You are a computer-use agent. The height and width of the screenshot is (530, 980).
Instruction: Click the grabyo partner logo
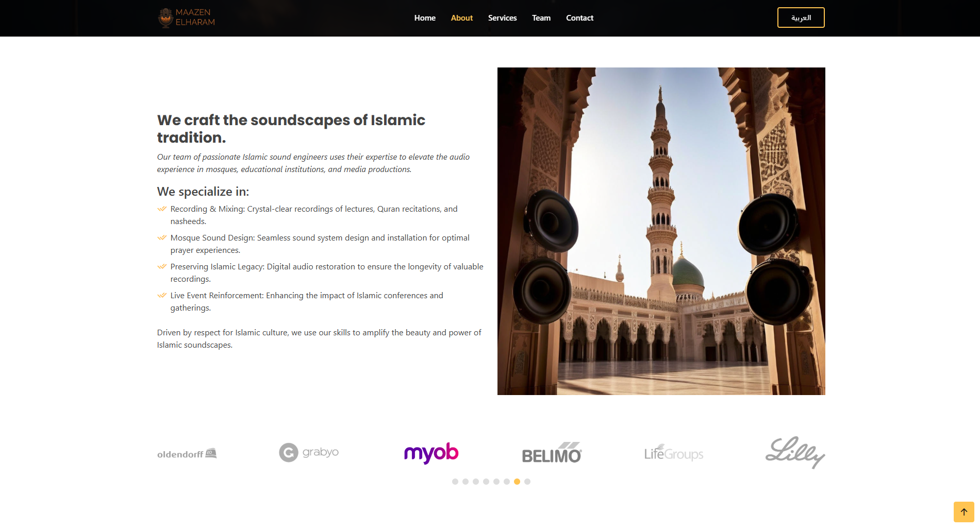(309, 453)
